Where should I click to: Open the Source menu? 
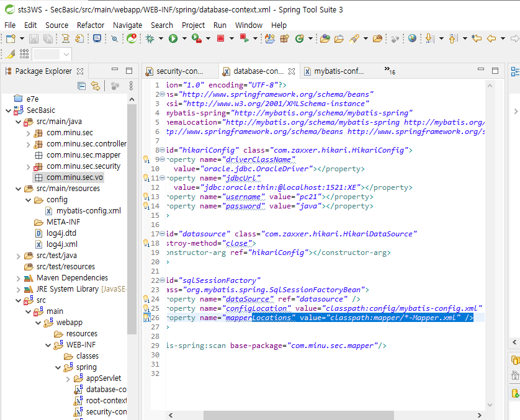point(56,25)
